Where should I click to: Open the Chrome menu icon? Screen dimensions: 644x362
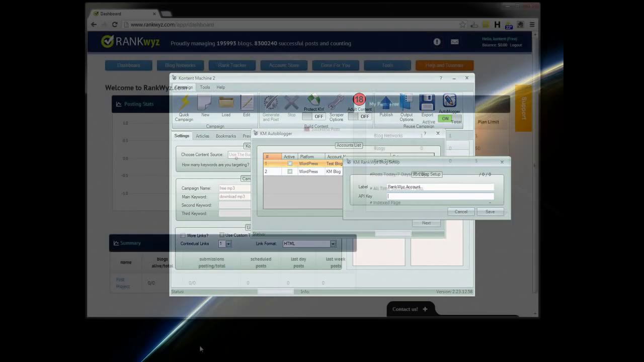pos(532,24)
